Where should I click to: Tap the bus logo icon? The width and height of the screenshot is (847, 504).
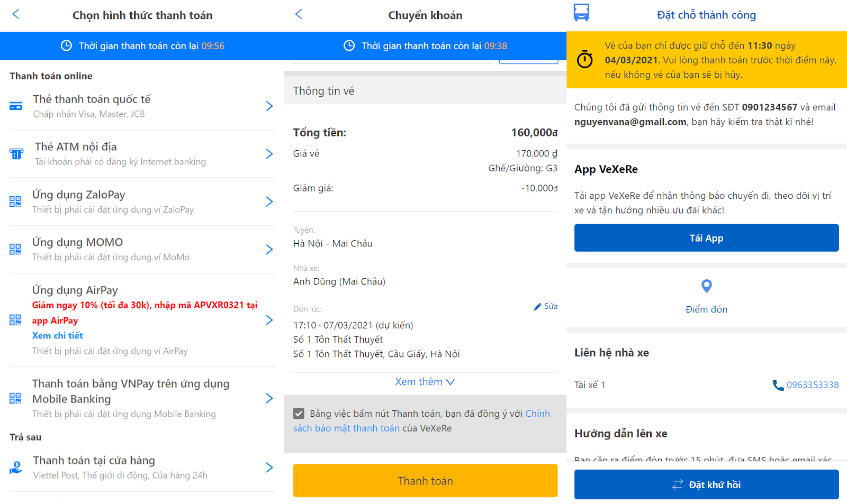coord(581,13)
